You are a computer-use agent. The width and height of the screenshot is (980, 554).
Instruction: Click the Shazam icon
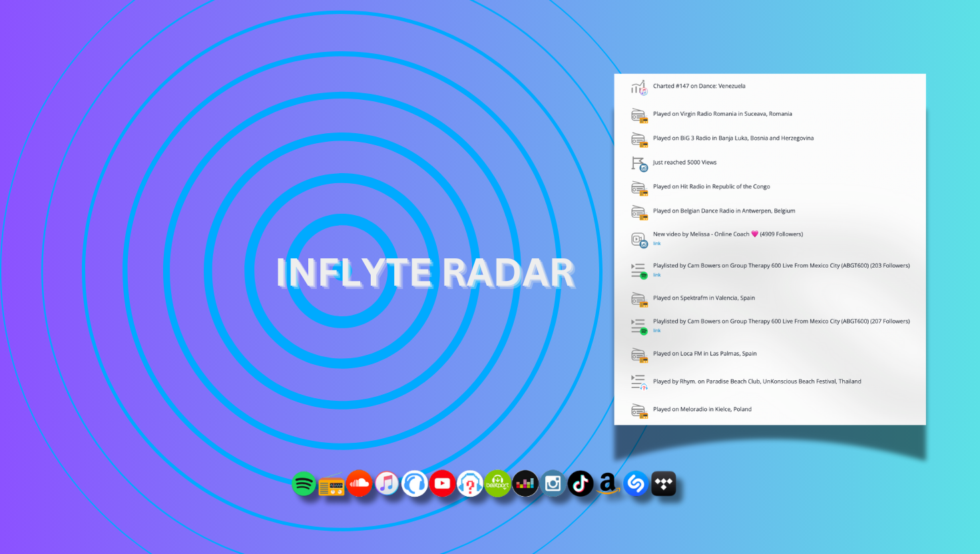[x=636, y=483]
